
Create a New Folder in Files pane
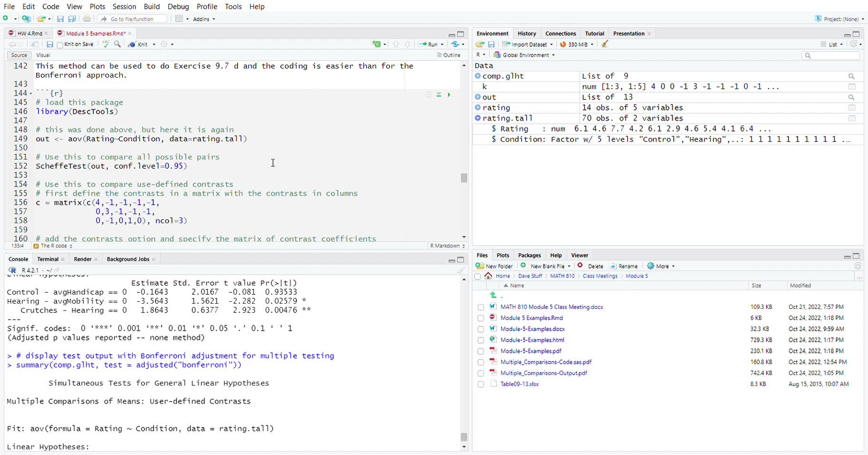coord(494,266)
